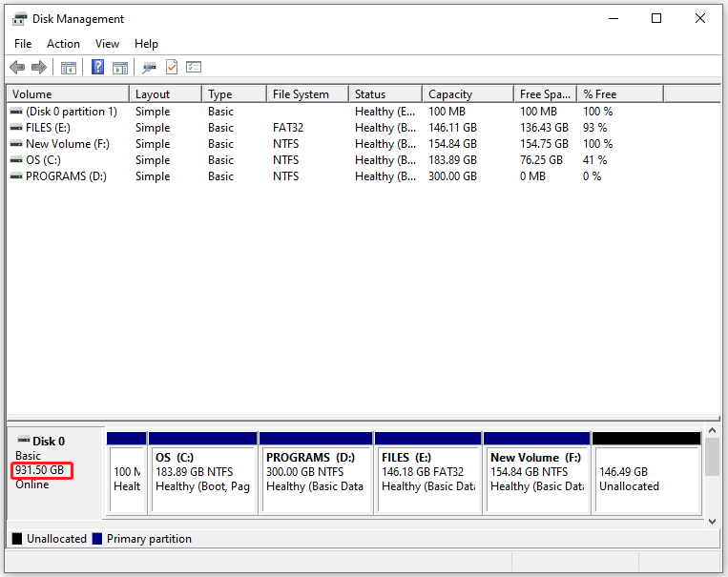Sort by the Type column header
Viewport: 728px width, 577px height.
click(x=235, y=94)
